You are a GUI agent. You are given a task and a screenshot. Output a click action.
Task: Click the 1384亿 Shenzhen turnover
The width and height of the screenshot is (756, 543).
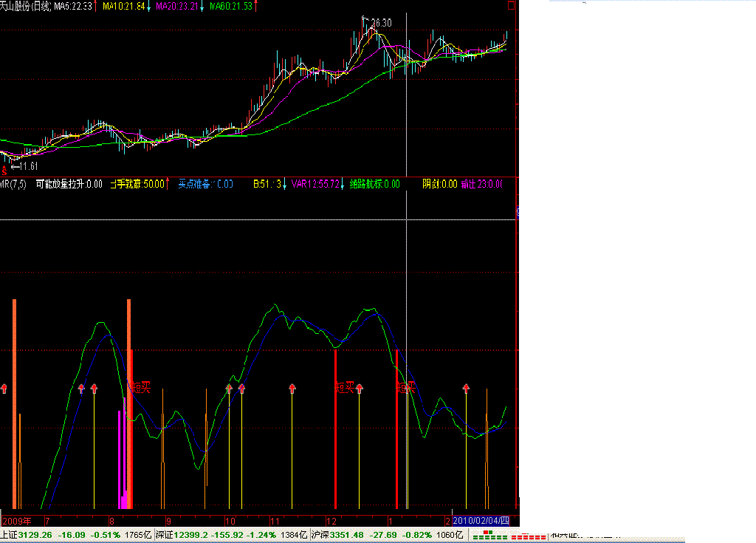294,535
